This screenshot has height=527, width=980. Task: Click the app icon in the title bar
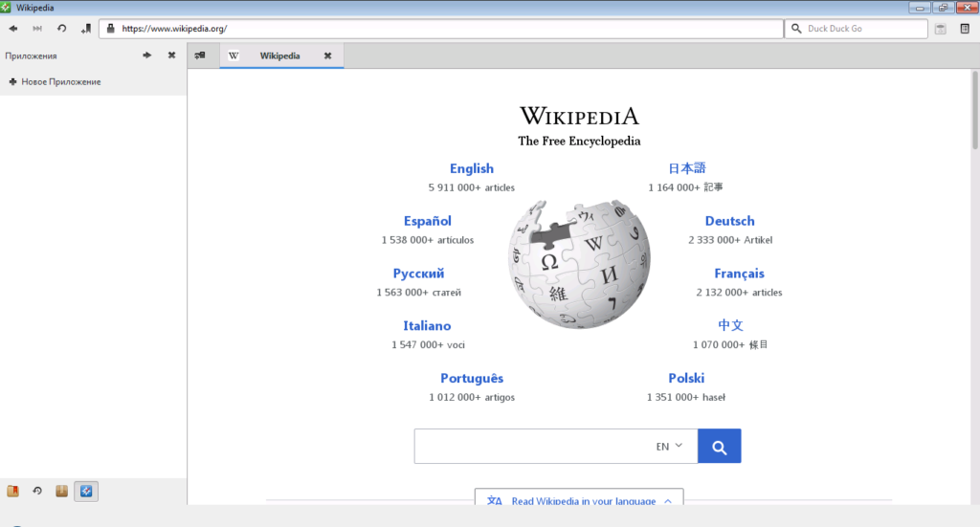(x=6, y=8)
